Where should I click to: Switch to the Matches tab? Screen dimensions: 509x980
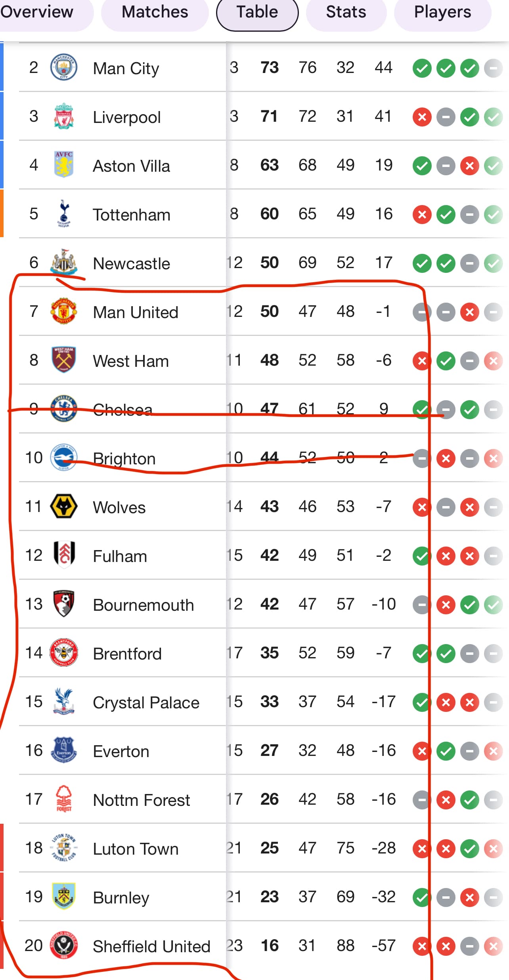click(x=155, y=13)
